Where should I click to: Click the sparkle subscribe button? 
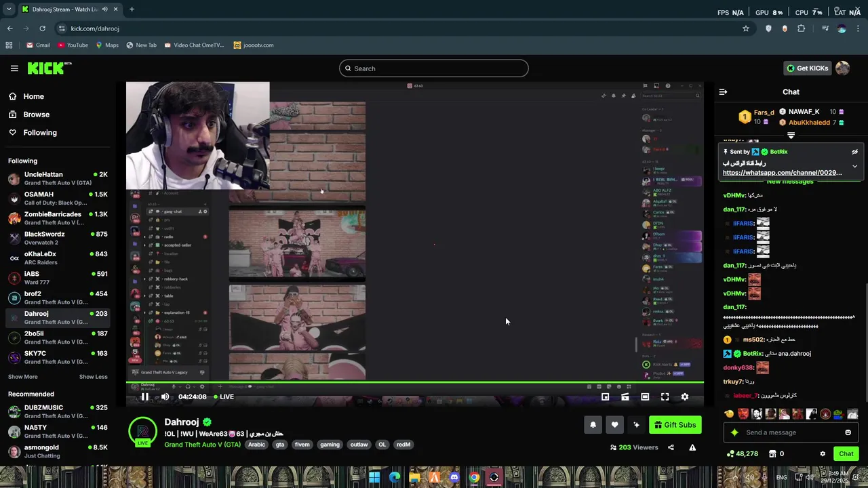[636, 425]
